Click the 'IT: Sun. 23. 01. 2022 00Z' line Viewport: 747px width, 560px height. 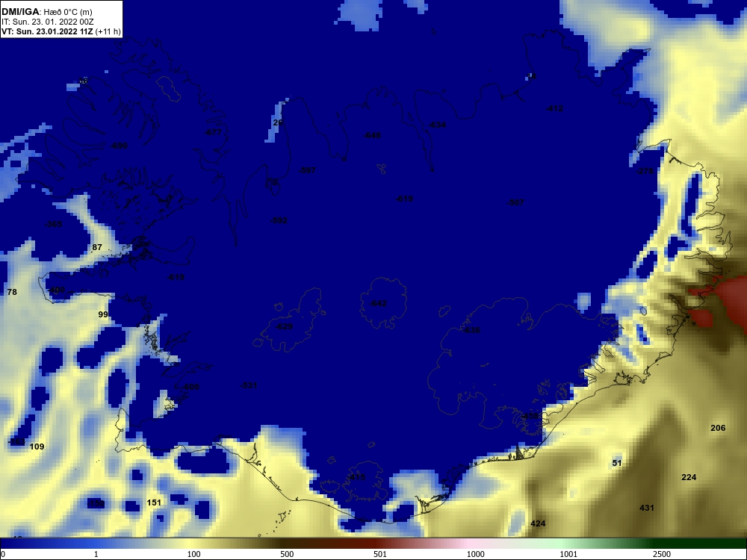click(x=48, y=22)
